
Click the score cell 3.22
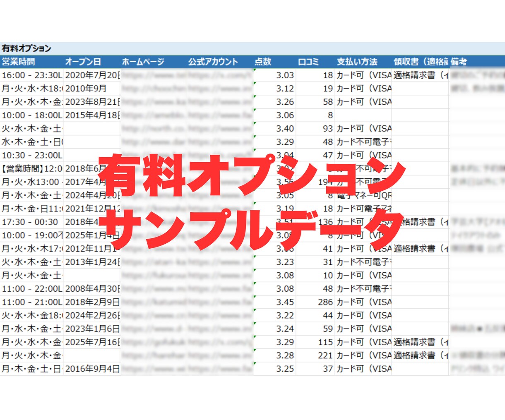(274, 315)
